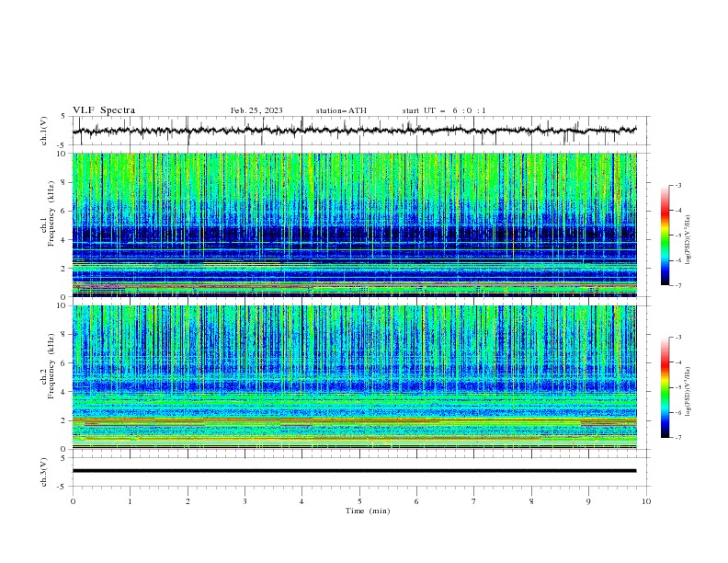The height and width of the screenshot is (563, 728).
Task: Click the ch.2 color bar "-7" label
Action: (x=677, y=437)
